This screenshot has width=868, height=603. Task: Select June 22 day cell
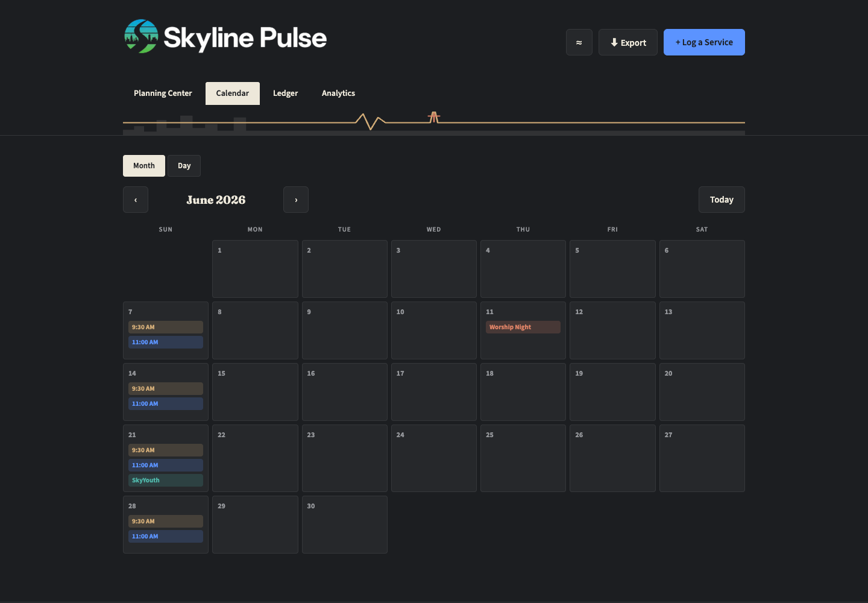point(255,458)
